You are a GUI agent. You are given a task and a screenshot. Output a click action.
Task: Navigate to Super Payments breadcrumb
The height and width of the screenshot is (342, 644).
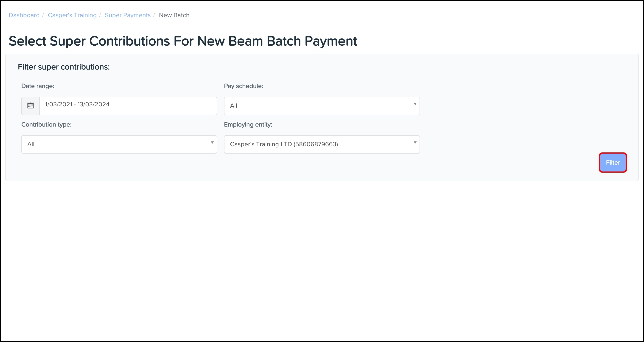tap(128, 15)
